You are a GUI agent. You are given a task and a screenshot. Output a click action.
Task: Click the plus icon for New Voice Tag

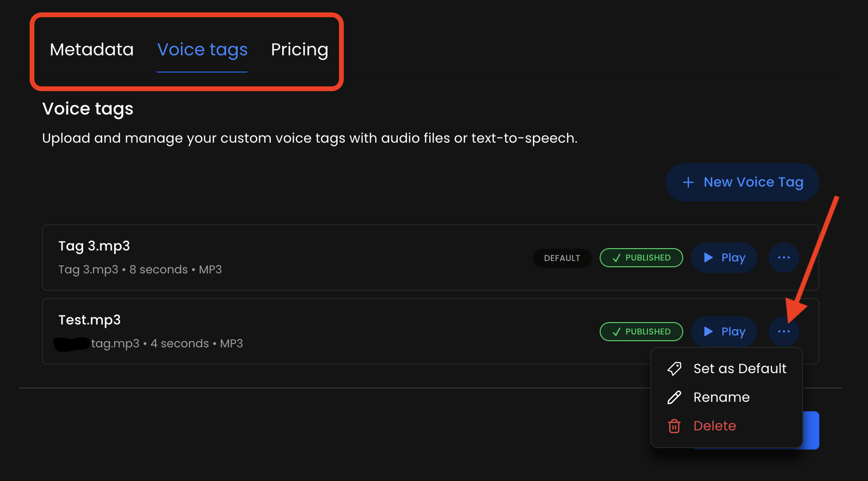click(x=688, y=182)
